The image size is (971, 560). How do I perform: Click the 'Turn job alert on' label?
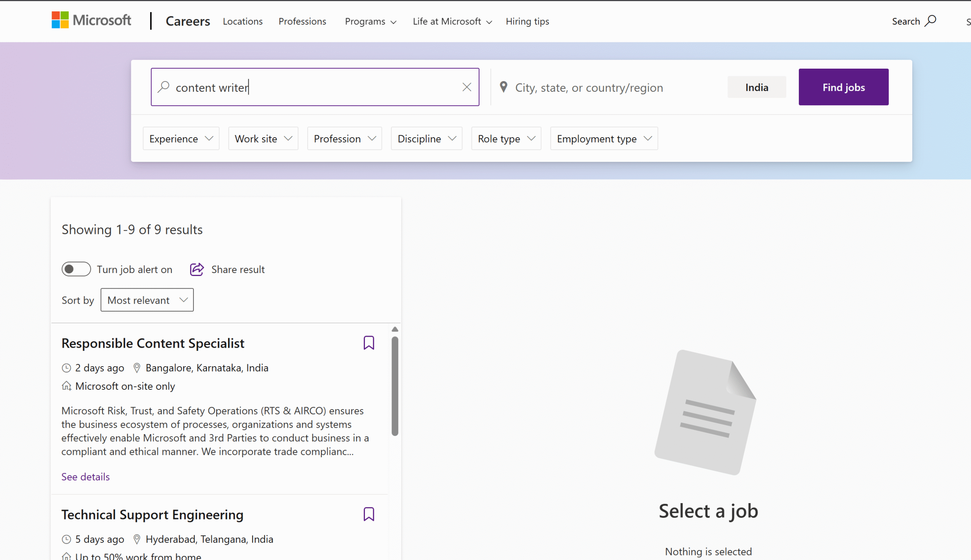tap(134, 269)
